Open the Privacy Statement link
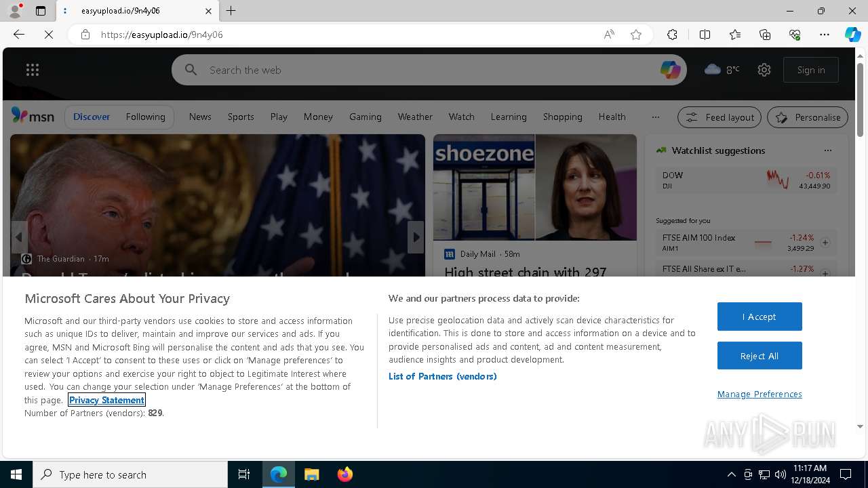 point(106,400)
